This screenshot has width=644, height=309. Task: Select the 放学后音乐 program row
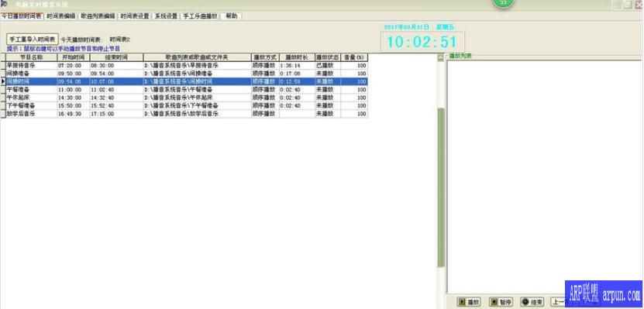click(x=184, y=114)
